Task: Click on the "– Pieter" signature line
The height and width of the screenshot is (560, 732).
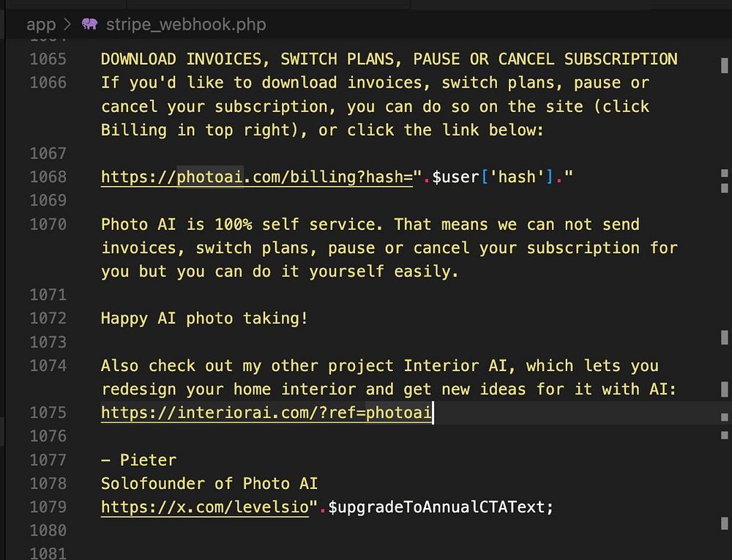Action: (x=138, y=460)
